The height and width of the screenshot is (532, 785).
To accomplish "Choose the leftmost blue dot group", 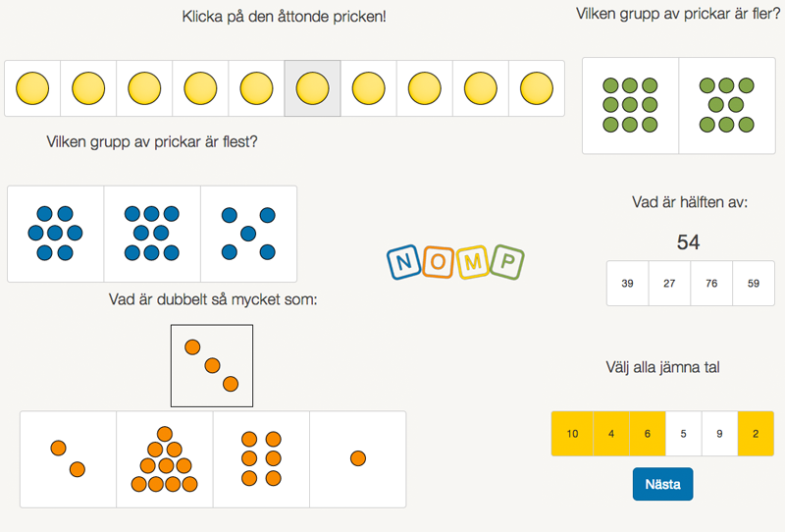I will click(56, 234).
